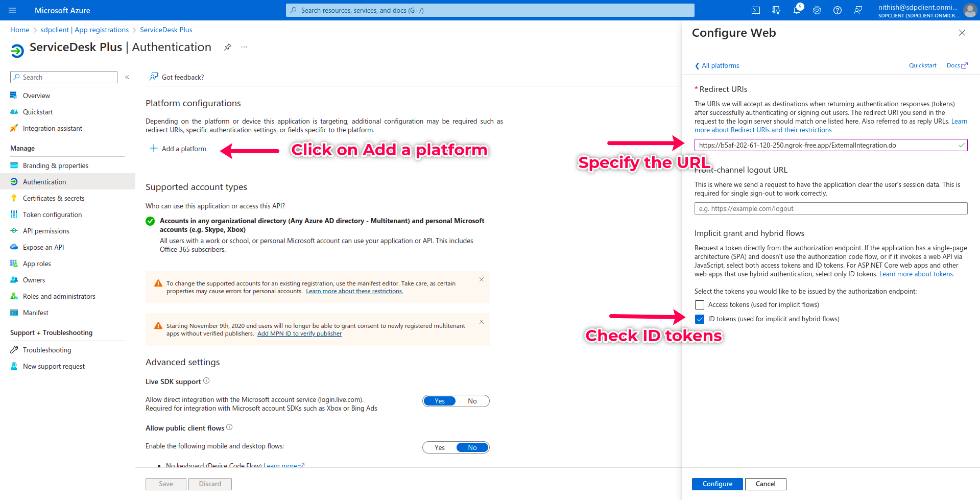Cancel the Configure Web panel
The height and width of the screenshot is (500, 980).
(x=766, y=484)
